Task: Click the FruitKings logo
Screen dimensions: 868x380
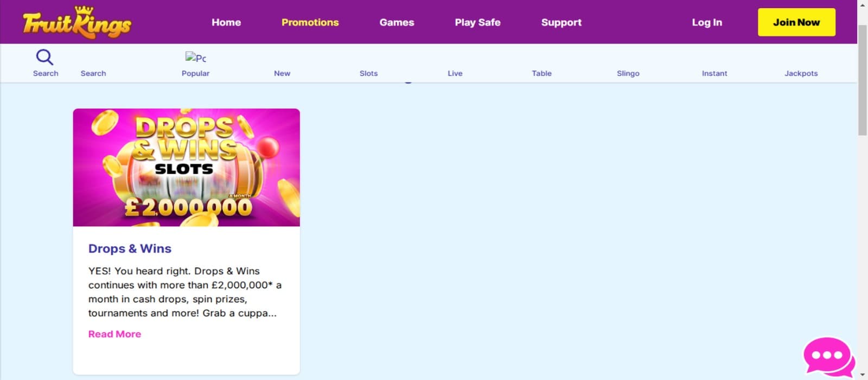Action: pyautogui.click(x=76, y=23)
